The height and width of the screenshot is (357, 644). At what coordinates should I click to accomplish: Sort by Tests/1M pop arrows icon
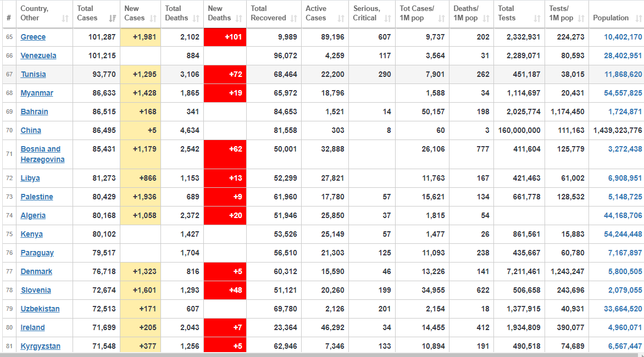[x=581, y=19]
